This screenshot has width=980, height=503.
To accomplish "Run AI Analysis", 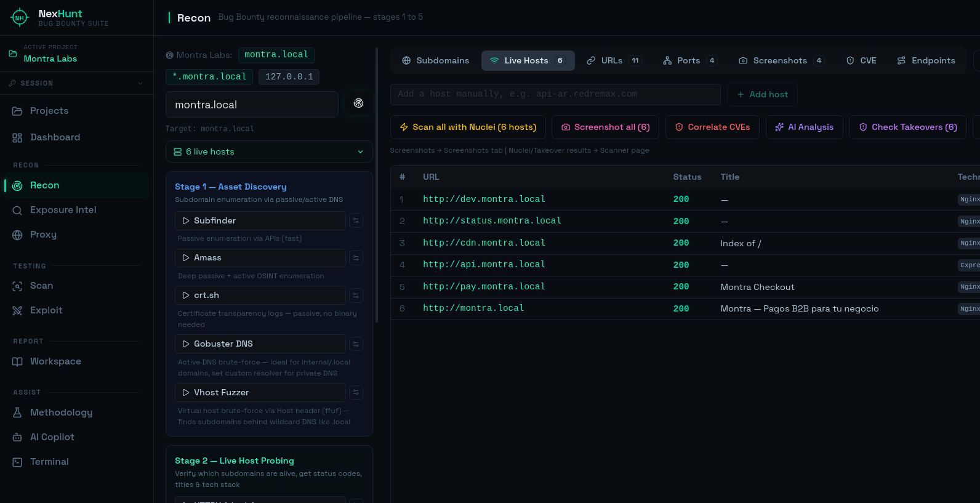I will (x=804, y=127).
